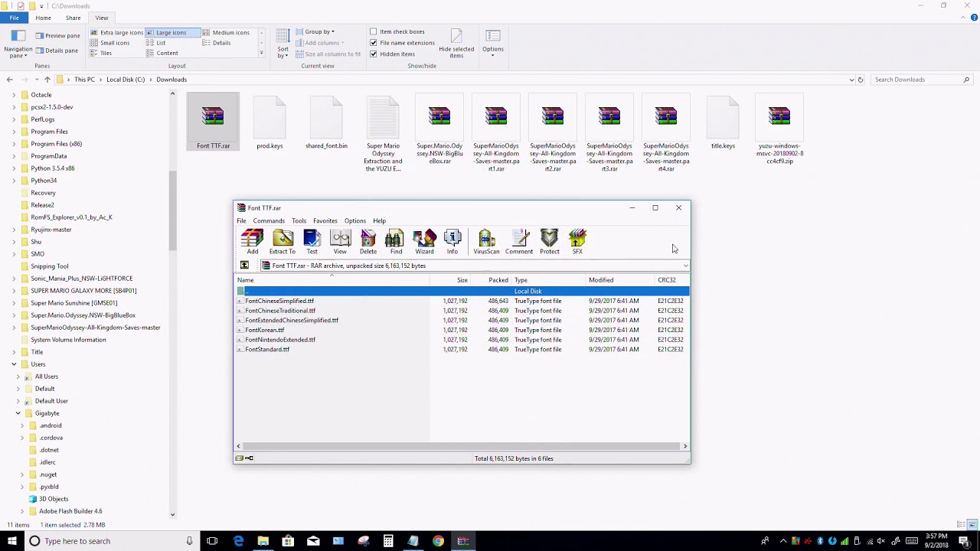Click the Windows Start button
This screenshot has height=551, width=980.
click(12, 541)
